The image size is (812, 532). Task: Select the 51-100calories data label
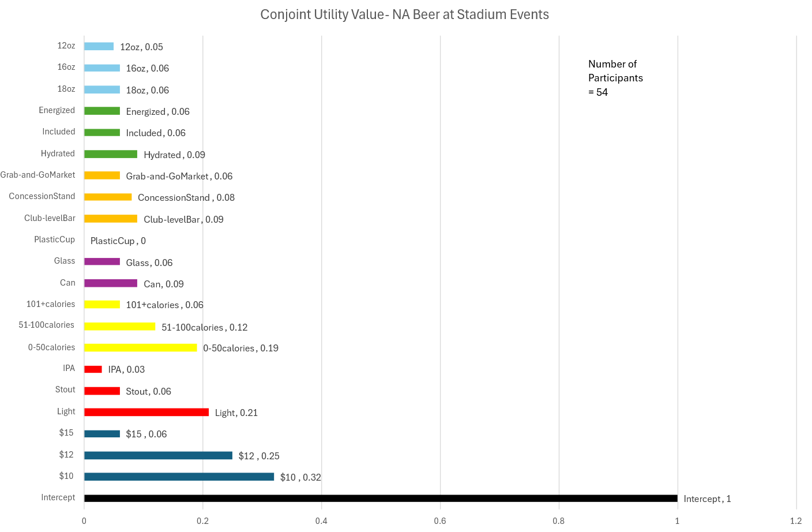click(205, 327)
